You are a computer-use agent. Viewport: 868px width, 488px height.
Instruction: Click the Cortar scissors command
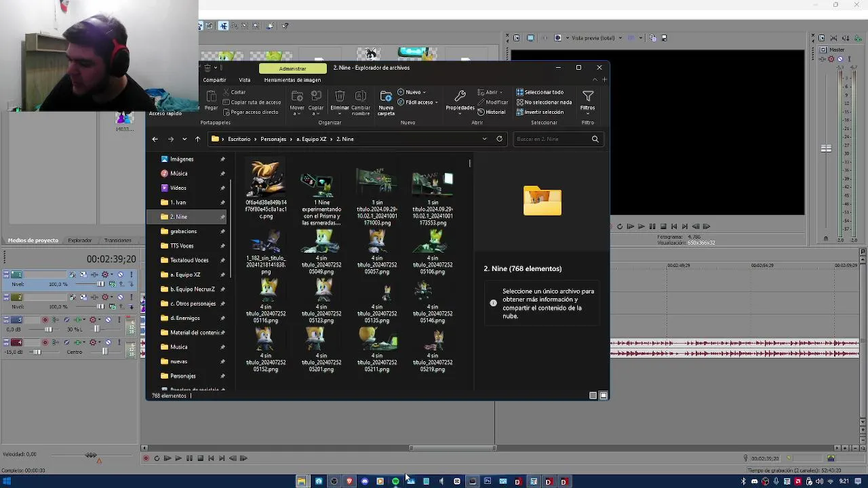click(235, 92)
